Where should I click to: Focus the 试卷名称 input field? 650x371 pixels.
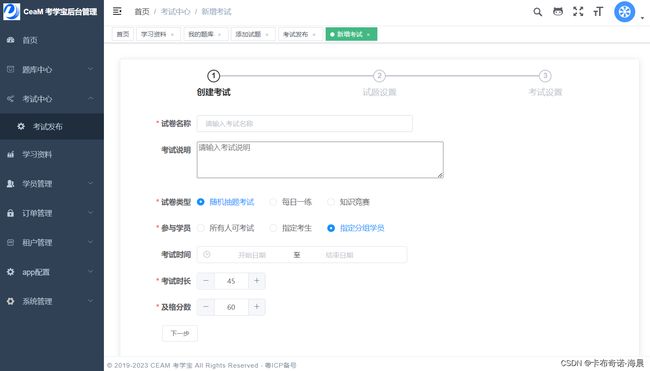pyautogui.click(x=305, y=124)
